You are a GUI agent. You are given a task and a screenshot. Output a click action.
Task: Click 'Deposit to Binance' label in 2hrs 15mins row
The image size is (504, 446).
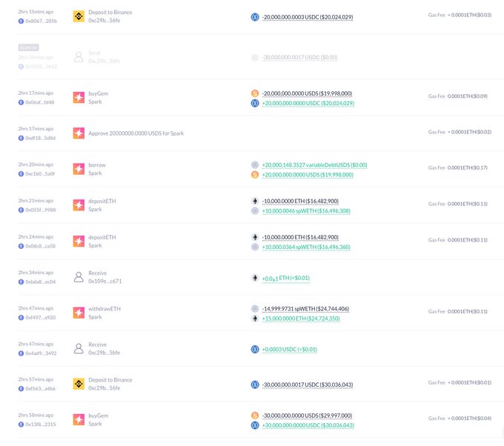[110, 12]
